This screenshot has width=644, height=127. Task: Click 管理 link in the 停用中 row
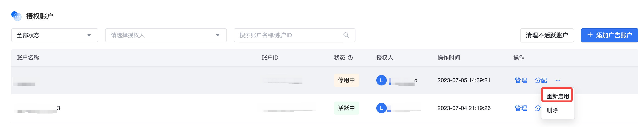point(521,80)
